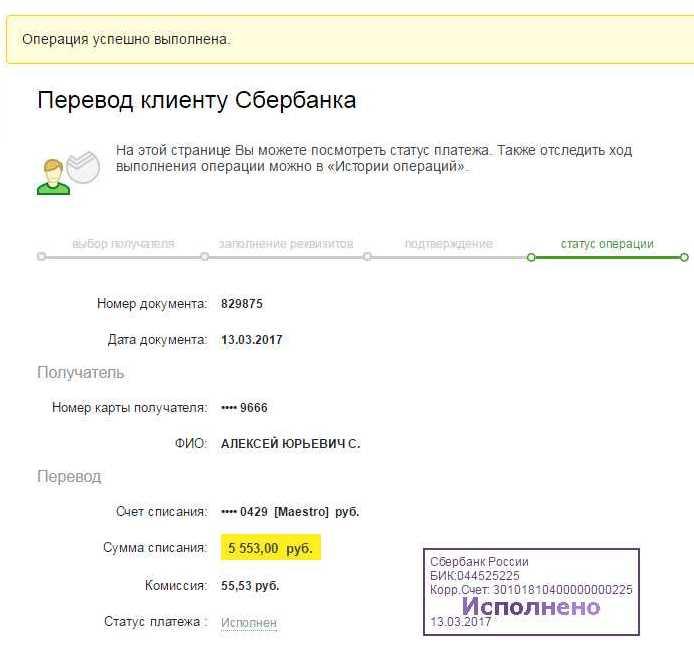Click recipient card number •••• 9666
The height and width of the screenshot is (653, 694).
point(244,407)
